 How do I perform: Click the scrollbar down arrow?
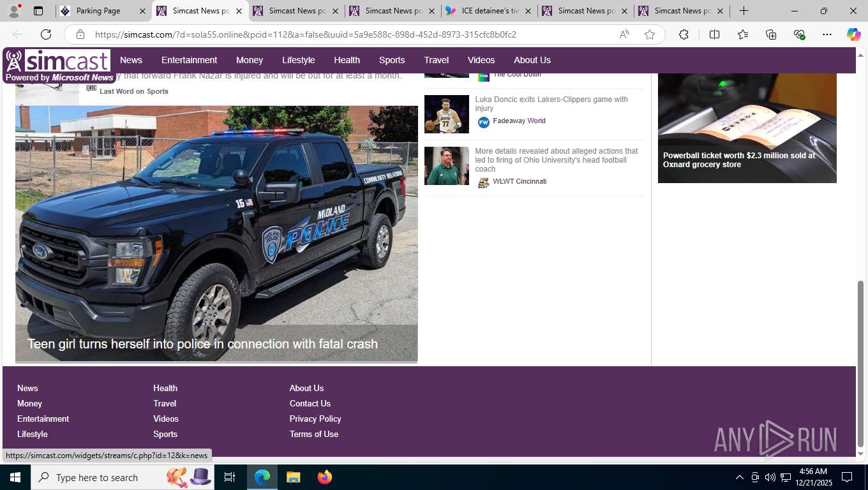[860, 454]
